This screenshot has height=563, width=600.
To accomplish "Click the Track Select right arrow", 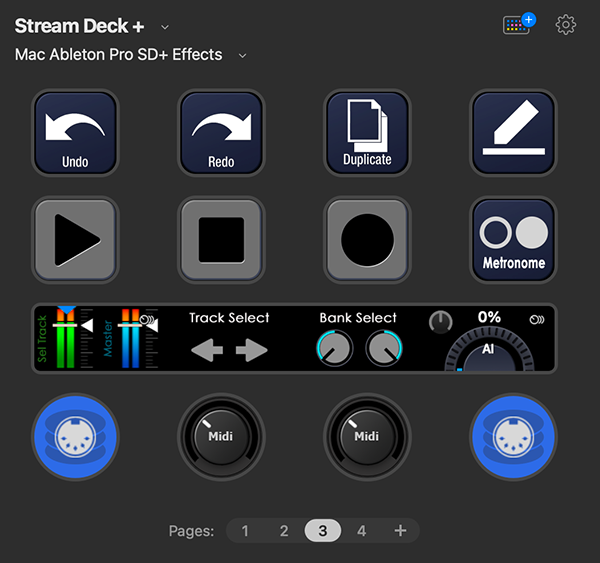I will click(x=251, y=350).
